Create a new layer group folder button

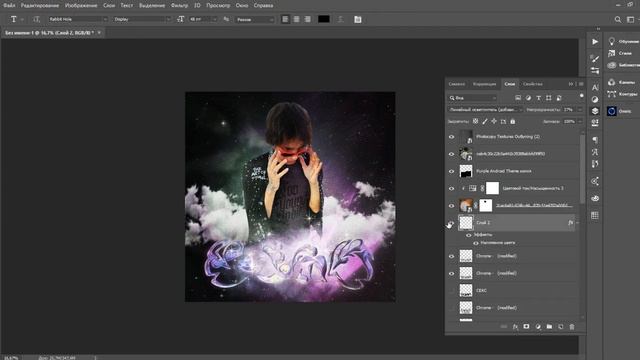click(549, 327)
